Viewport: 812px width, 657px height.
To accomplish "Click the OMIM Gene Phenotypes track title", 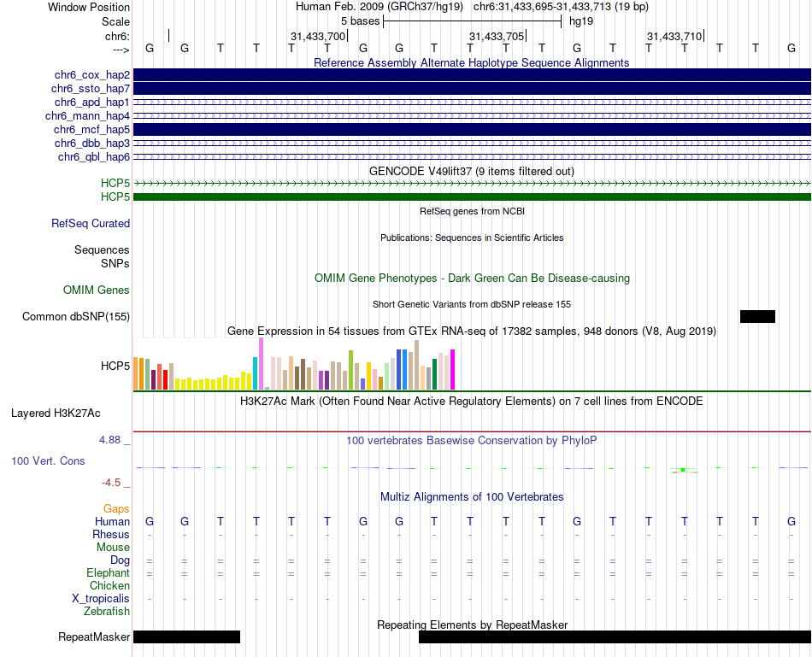I will pyautogui.click(x=472, y=278).
